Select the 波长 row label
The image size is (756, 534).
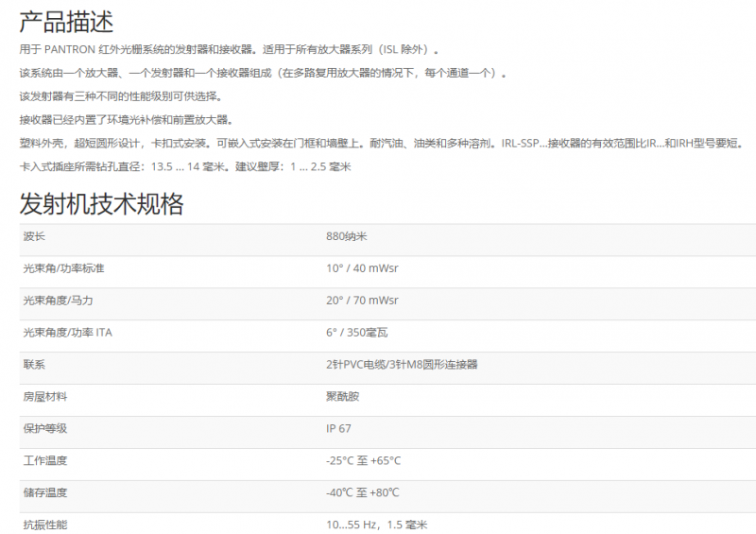pos(34,236)
